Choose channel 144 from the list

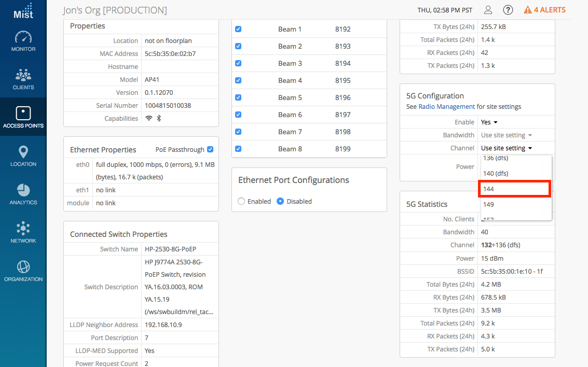[x=514, y=189]
